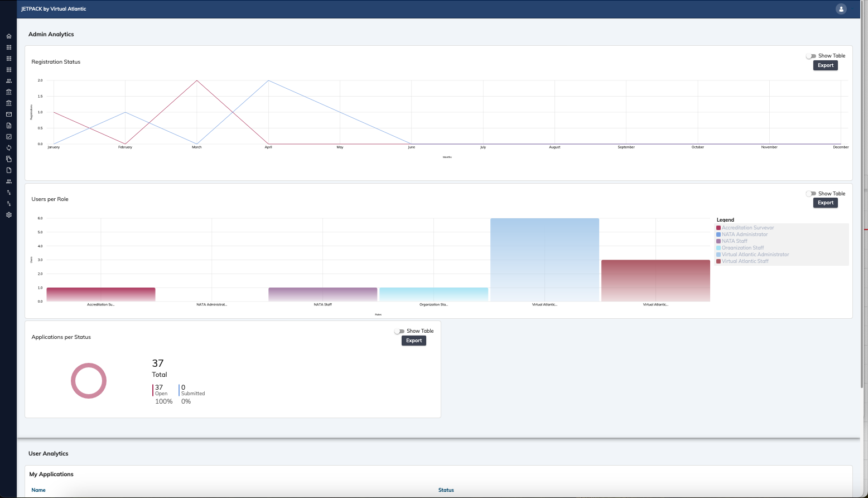Screen dimensions: 868x498
Task: Open grid icon directly below the Home icon
Action: tap(9, 47)
